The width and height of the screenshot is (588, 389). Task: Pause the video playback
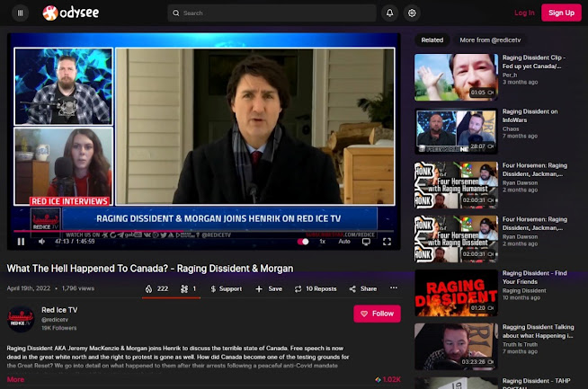[x=21, y=242]
